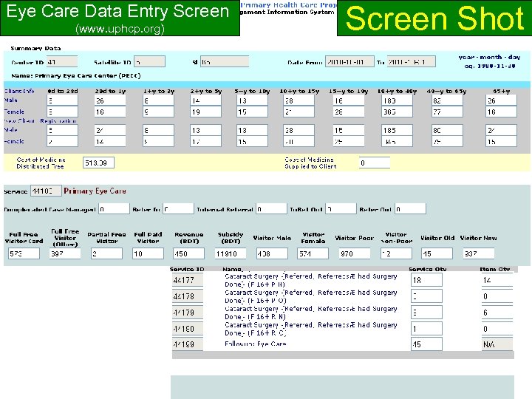
Task: Click the Visitor Male input field
Action: click(x=273, y=253)
